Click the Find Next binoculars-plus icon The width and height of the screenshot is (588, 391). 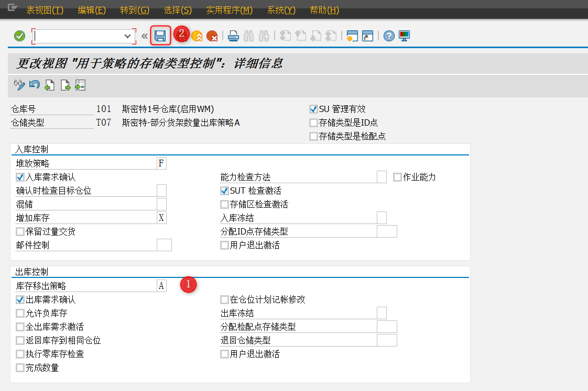pos(264,36)
